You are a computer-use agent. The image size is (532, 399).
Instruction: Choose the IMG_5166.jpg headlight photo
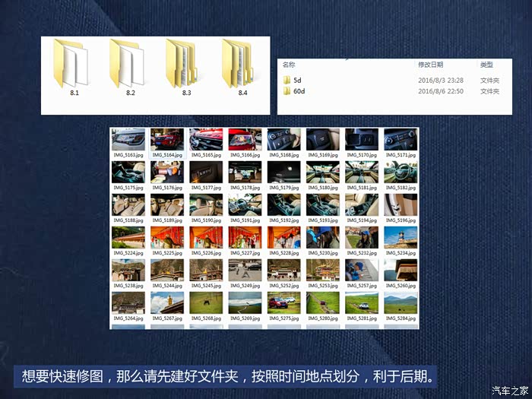coord(245,139)
